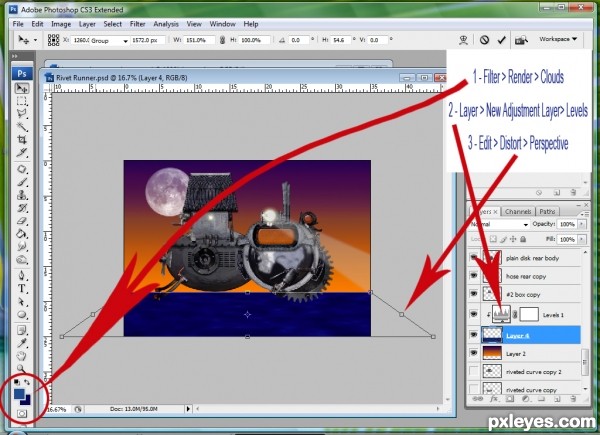Select the Brush tool
600x435 pixels.
click(22, 182)
